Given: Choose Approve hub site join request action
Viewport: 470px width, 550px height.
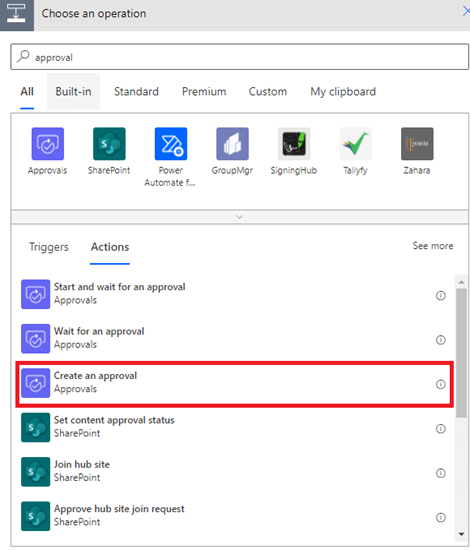Looking at the screenshot, I should pyautogui.click(x=235, y=516).
